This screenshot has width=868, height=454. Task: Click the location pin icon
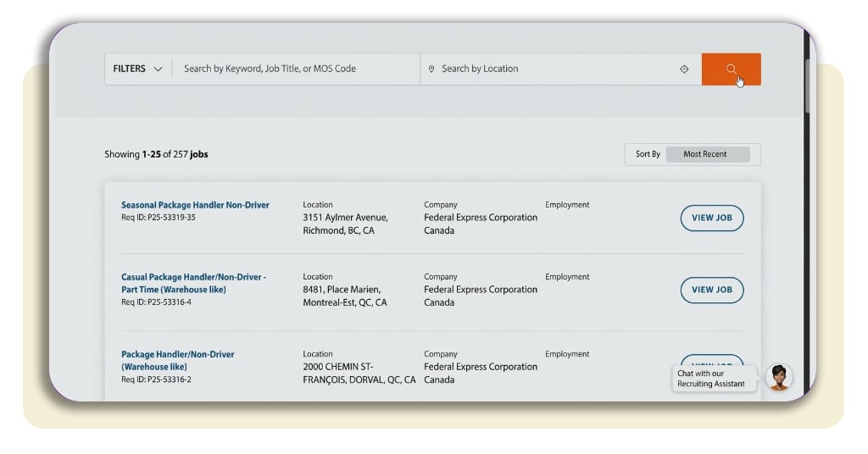pos(431,69)
